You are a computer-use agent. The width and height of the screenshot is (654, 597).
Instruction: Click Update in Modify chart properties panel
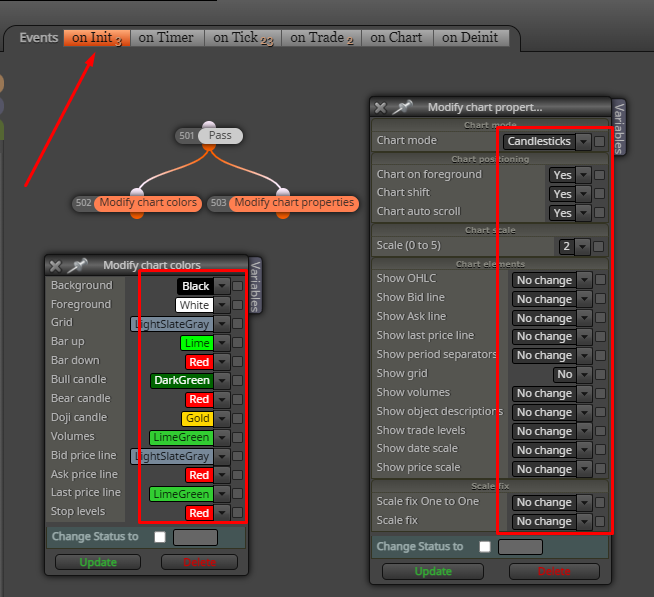point(433,572)
